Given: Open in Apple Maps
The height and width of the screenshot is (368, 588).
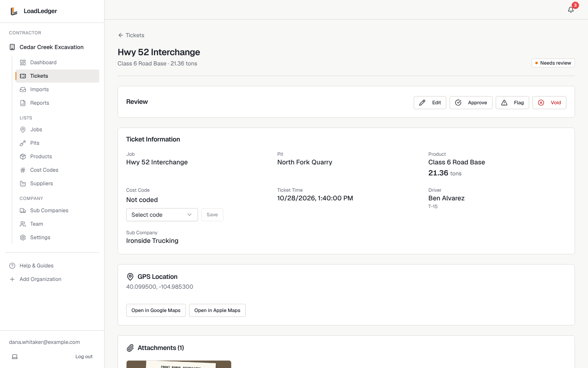Looking at the screenshot, I should [x=217, y=310].
